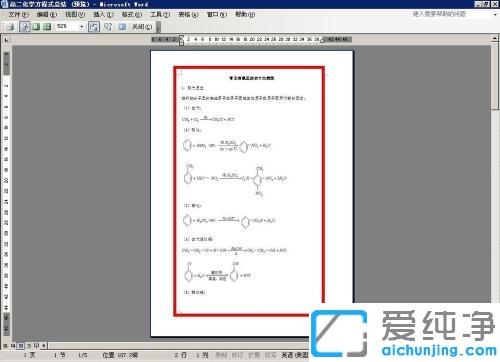
Task: Switch to Reading Layout view button
Action: tap(36, 345)
